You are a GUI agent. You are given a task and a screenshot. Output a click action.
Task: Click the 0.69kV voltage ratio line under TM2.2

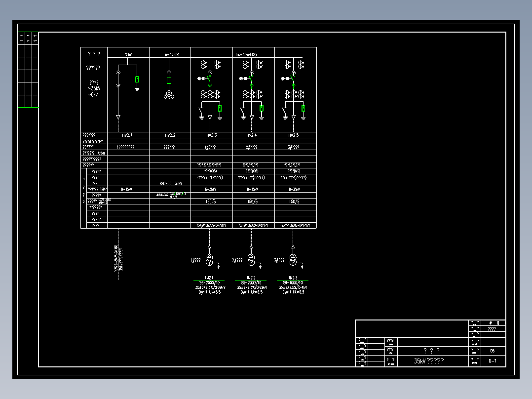(x=252, y=287)
